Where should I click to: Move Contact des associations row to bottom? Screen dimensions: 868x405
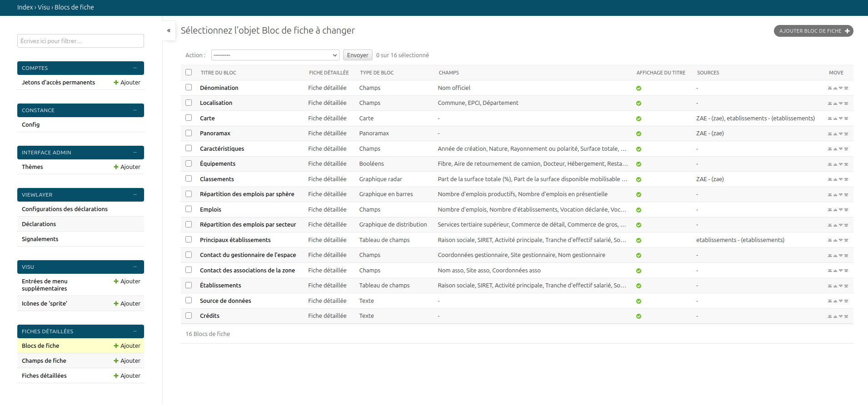(846, 271)
